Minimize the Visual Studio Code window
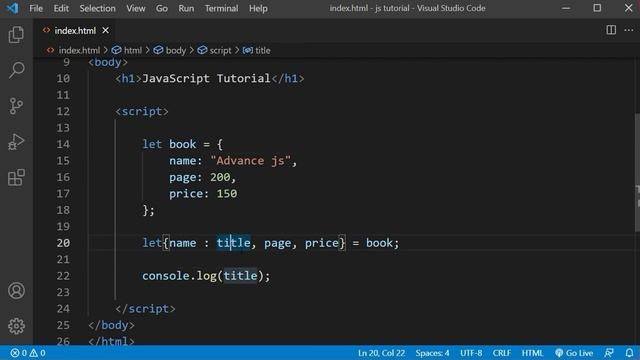This screenshot has height=360, width=640. click(x=566, y=8)
